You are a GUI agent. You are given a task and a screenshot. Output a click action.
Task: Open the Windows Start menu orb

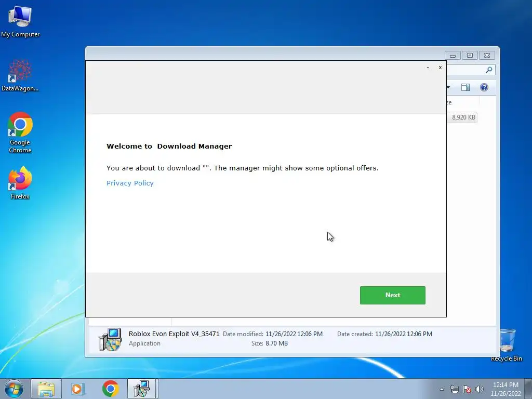pos(14,389)
